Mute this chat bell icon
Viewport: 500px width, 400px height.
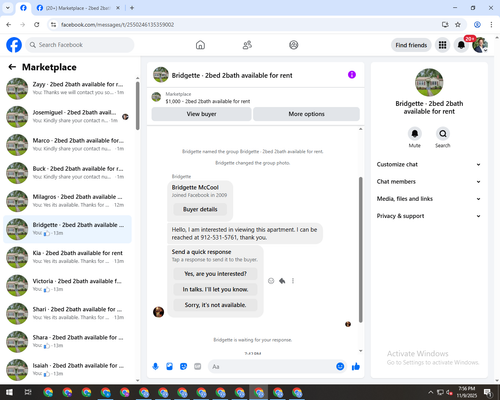(415, 134)
